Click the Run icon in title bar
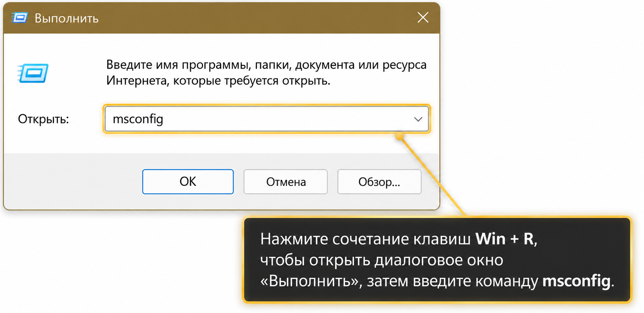 tap(19, 18)
